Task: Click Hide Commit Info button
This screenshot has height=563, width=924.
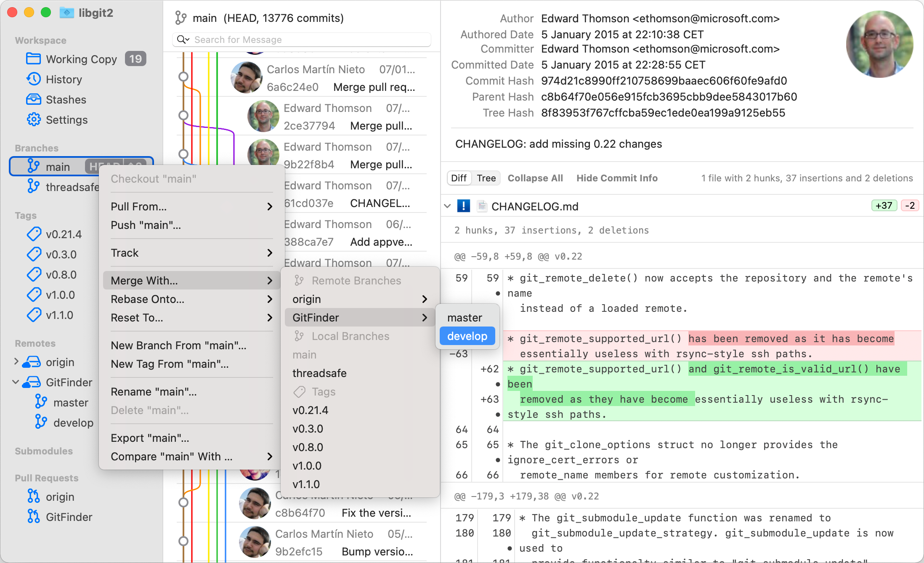Action: [x=616, y=178]
